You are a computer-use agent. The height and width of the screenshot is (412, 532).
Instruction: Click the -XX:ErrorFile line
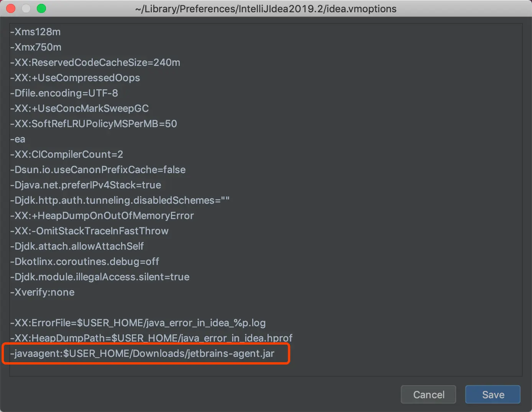tap(138, 323)
